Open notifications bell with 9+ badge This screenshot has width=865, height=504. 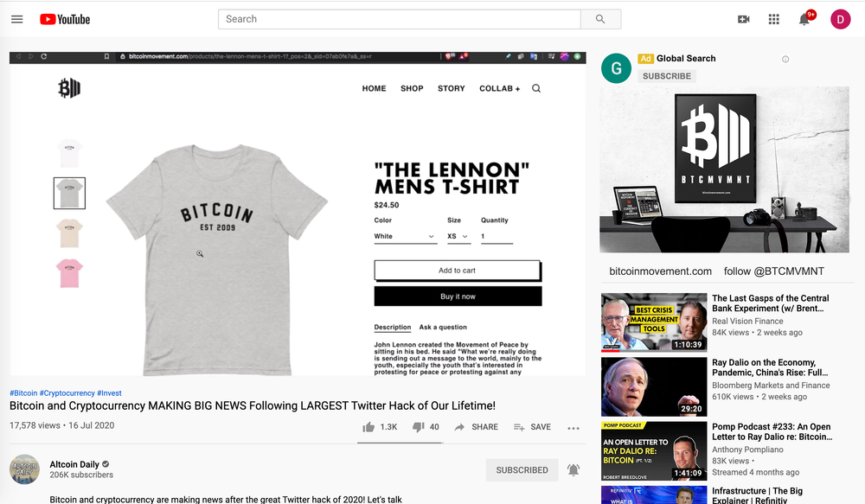(804, 19)
